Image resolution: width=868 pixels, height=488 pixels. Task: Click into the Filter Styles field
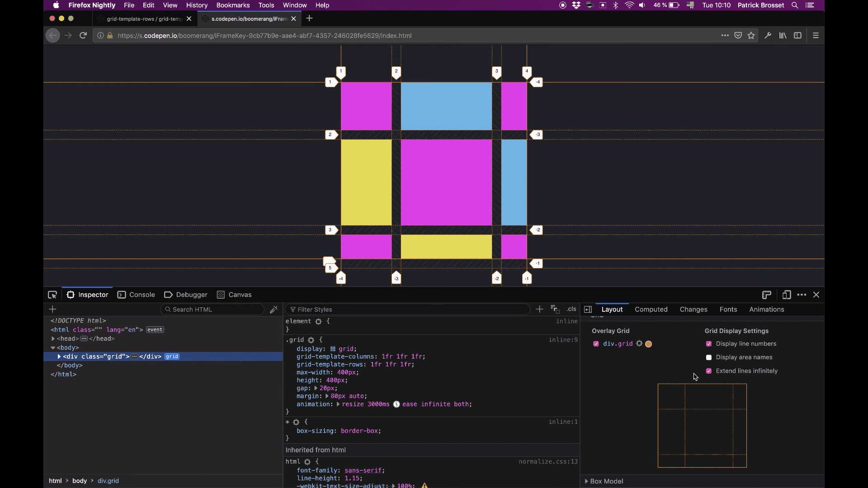pyautogui.click(x=407, y=310)
